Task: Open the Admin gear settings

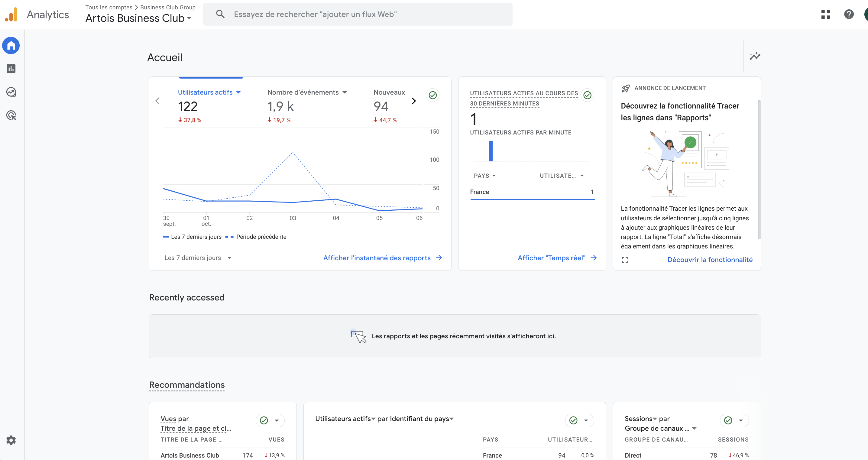Action: (x=11, y=440)
